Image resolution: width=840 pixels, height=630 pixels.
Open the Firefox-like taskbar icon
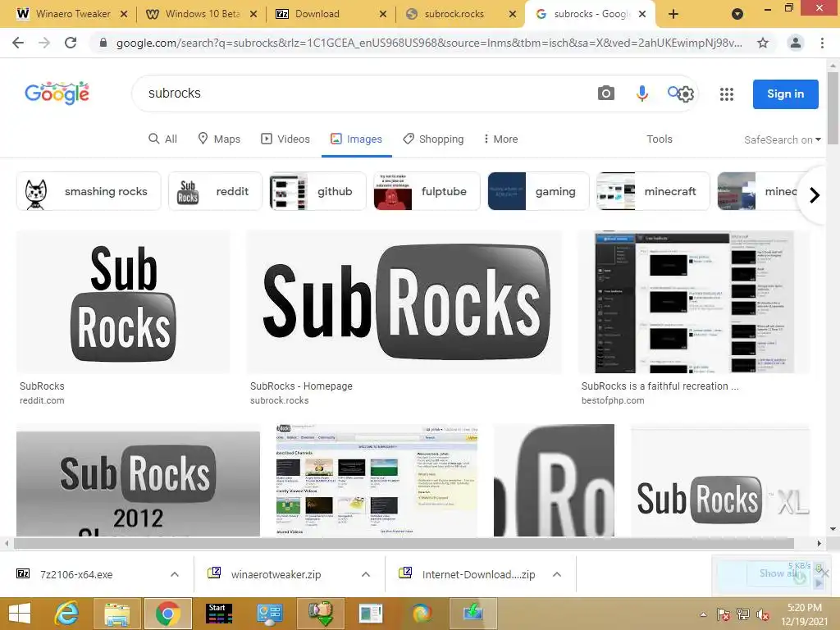422,614
